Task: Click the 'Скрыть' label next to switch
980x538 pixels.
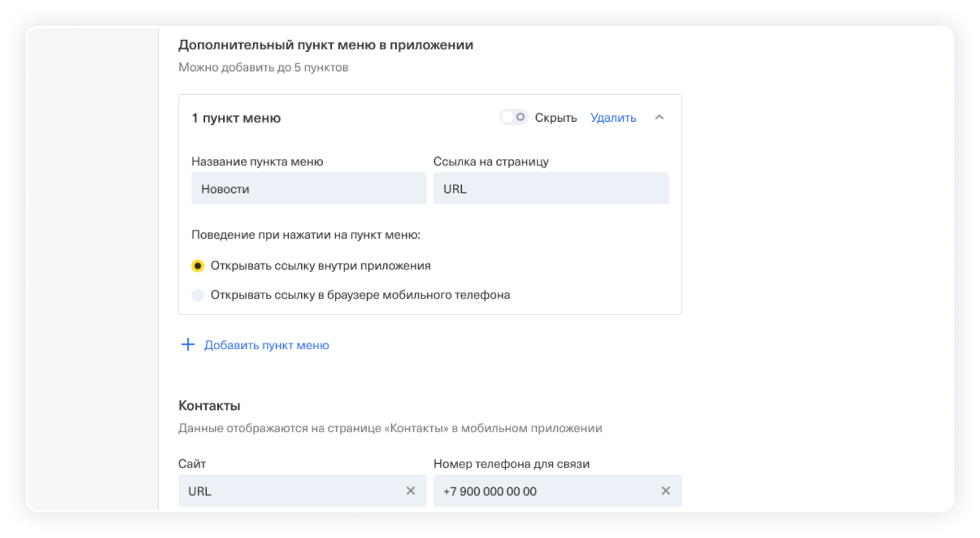Action: 555,118
